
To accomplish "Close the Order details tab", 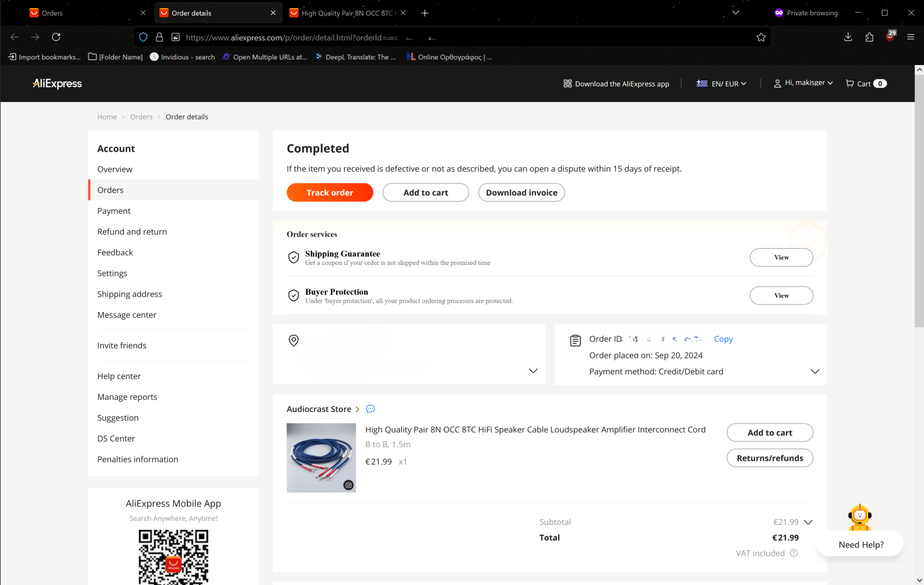I will coord(273,13).
